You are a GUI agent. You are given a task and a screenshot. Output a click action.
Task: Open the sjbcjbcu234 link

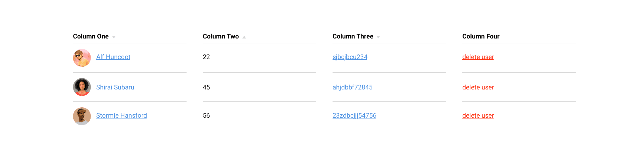(x=350, y=57)
